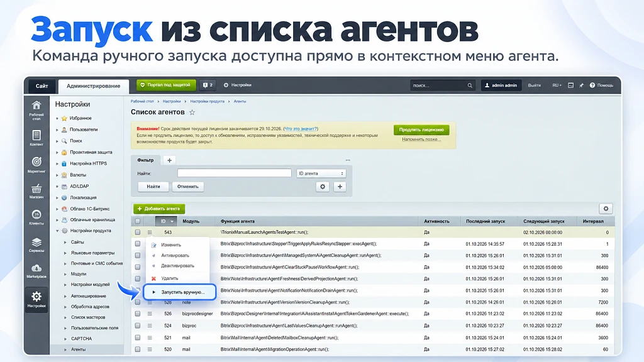Open the Маркетинг sidebar section
Screen dimensions: 644x362
click(36, 165)
